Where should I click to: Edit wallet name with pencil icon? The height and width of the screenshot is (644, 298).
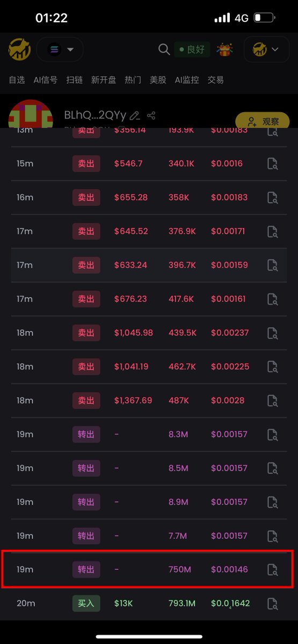(x=135, y=115)
